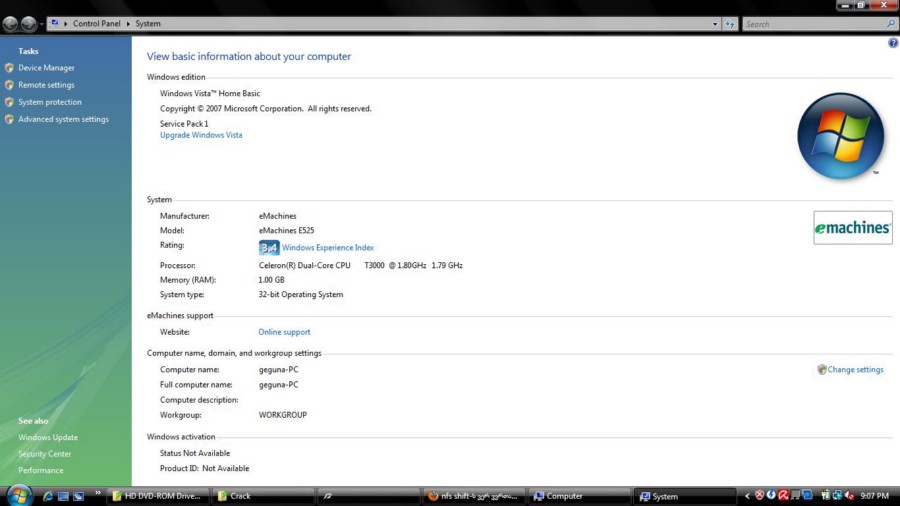Open Windows Update in See also
The height and width of the screenshot is (506, 900).
point(48,437)
